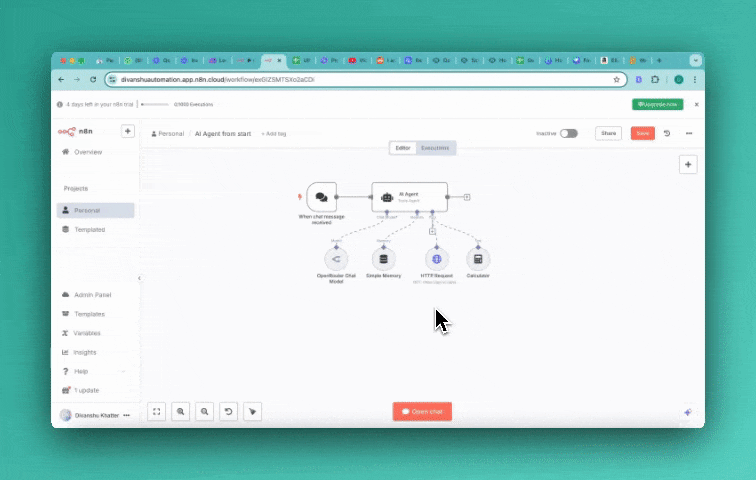The height and width of the screenshot is (480, 756).
Task: Switch to the Editor tab
Action: click(403, 148)
